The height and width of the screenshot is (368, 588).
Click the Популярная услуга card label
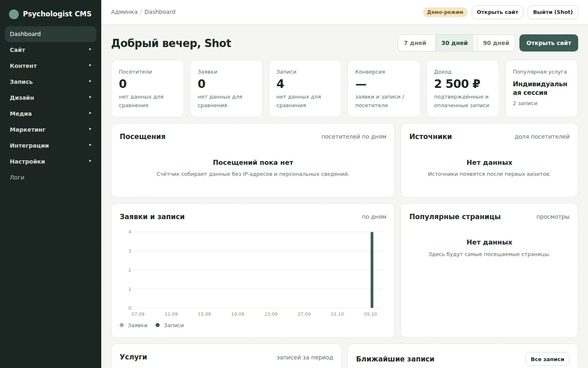coord(540,72)
